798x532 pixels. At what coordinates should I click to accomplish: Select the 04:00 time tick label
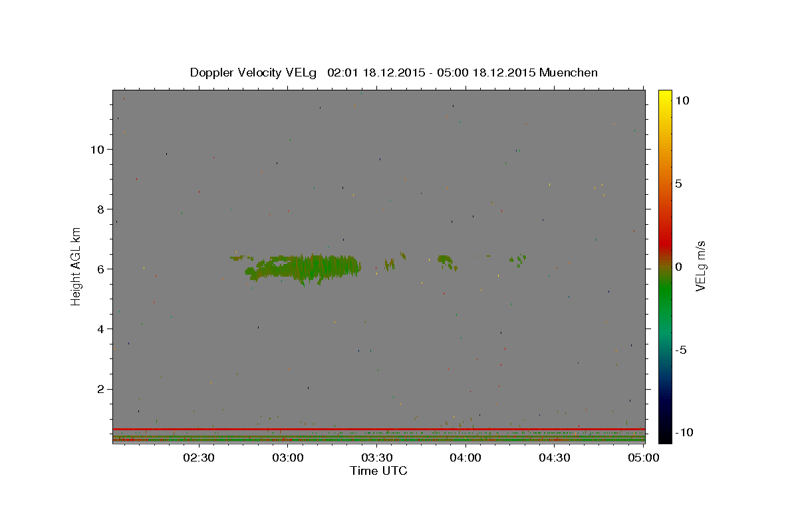pos(465,458)
